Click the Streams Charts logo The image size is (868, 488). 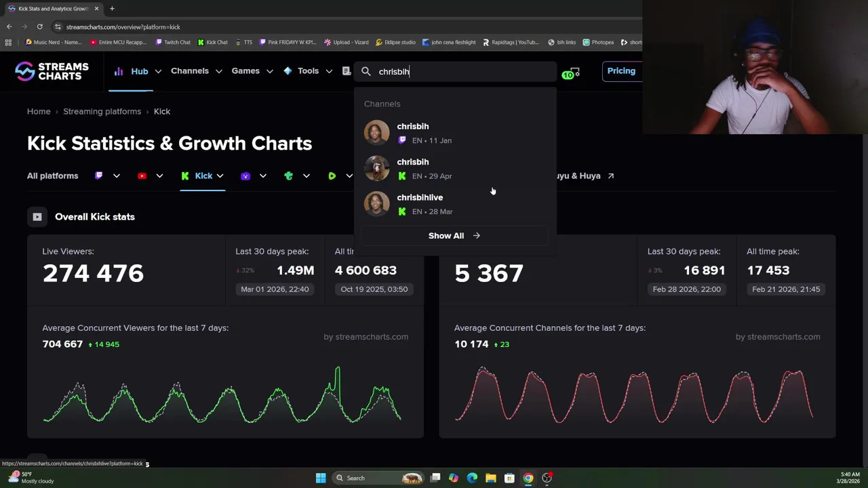coord(52,71)
